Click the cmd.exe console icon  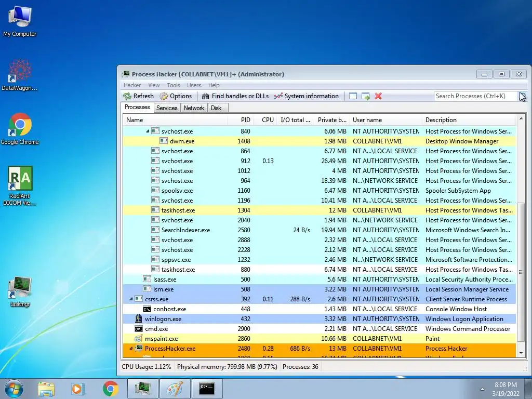[x=138, y=329]
